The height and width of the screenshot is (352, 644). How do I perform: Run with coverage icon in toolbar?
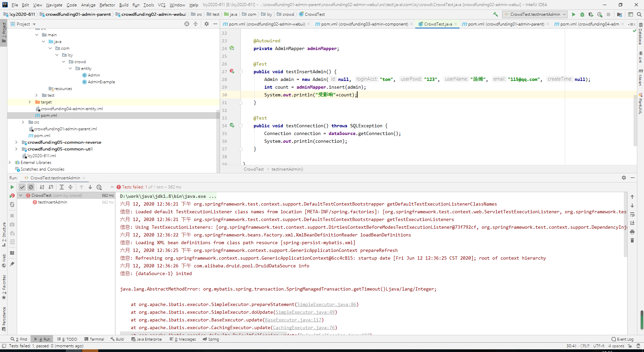pos(591,14)
